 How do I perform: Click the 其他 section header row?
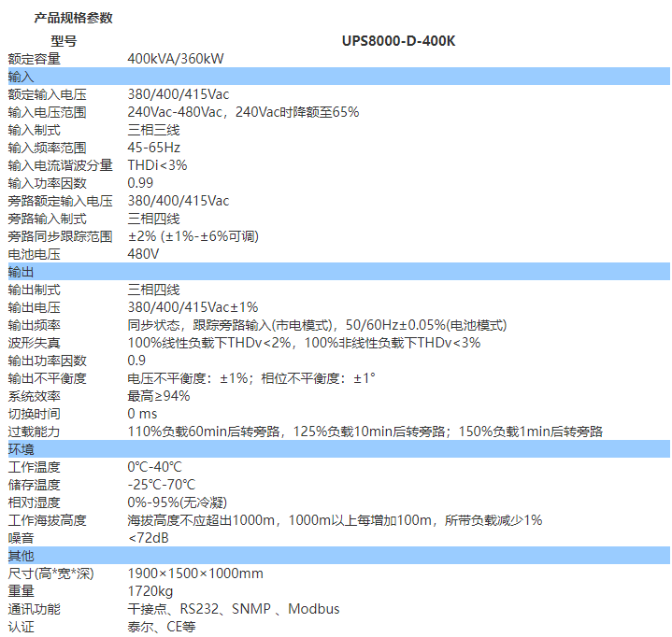(335, 556)
